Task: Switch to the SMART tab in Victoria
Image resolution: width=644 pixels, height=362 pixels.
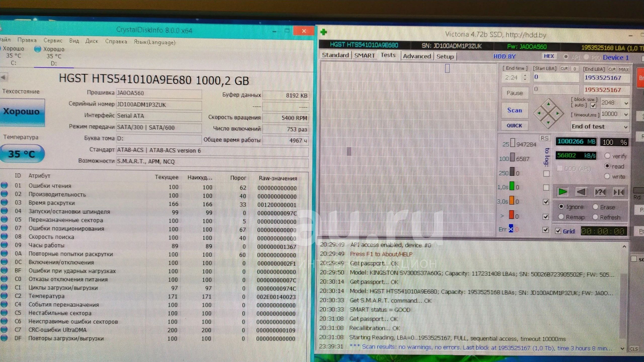Action: pyautogui.click(x=365, y=55)
